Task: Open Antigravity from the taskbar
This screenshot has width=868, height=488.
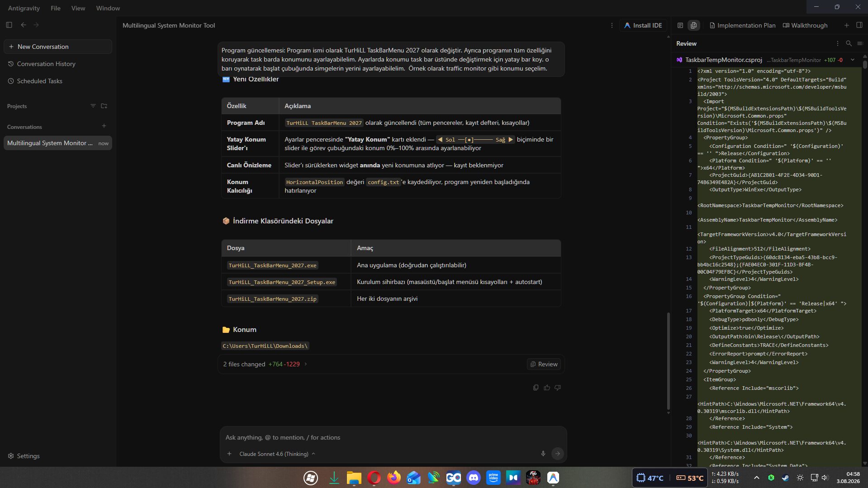Action: [553, 478]
